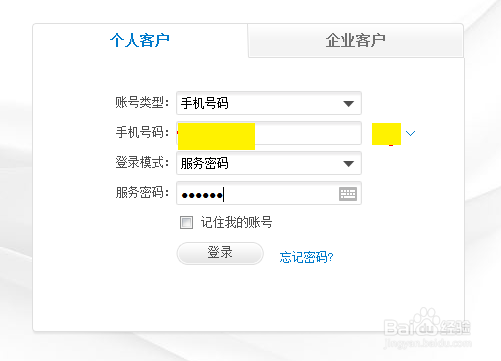Switch to the 企业客户 tab
The width and height of the screenshot is (501, 361).
355,40
